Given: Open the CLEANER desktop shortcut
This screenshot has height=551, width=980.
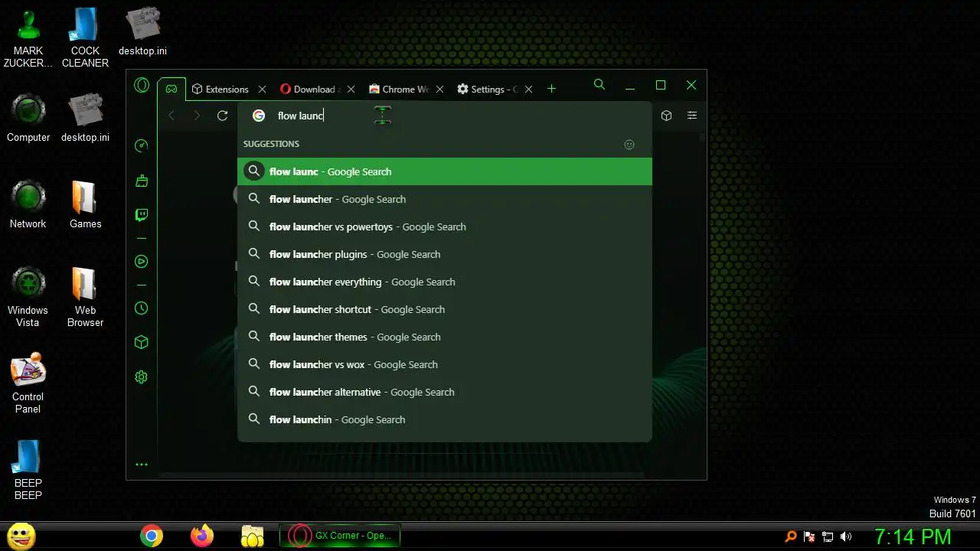Looking at the screenshot, I should click(x=85, y=37).
